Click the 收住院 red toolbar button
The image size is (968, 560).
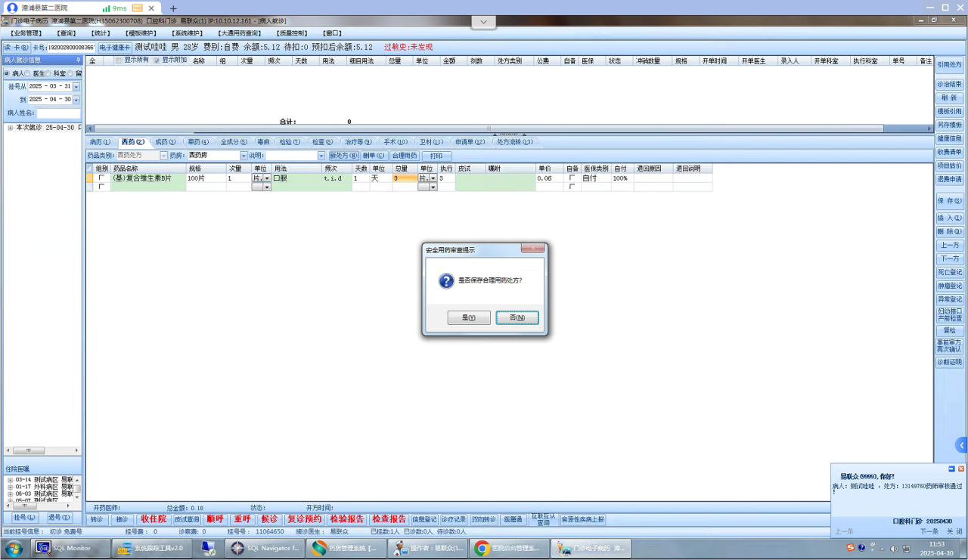(x=154, y=519)
